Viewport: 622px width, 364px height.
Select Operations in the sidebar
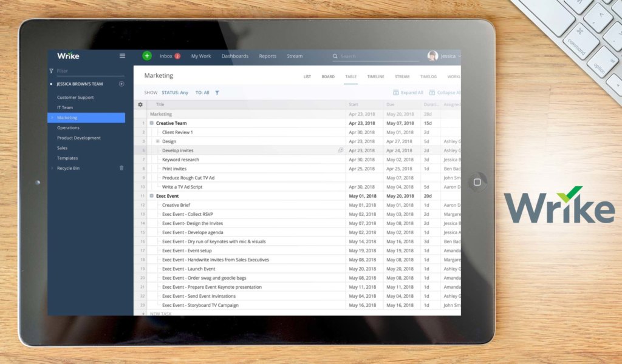(69, 127)
